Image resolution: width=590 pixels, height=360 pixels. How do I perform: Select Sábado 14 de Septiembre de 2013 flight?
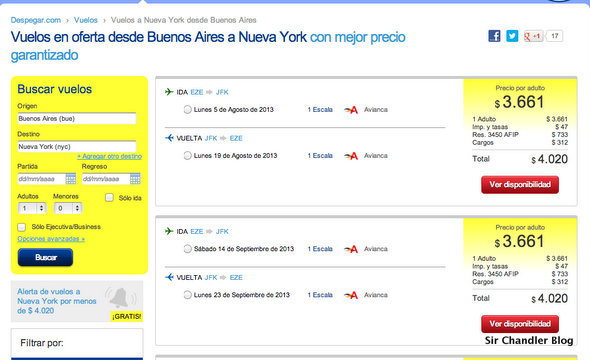[x=187, y=249]
